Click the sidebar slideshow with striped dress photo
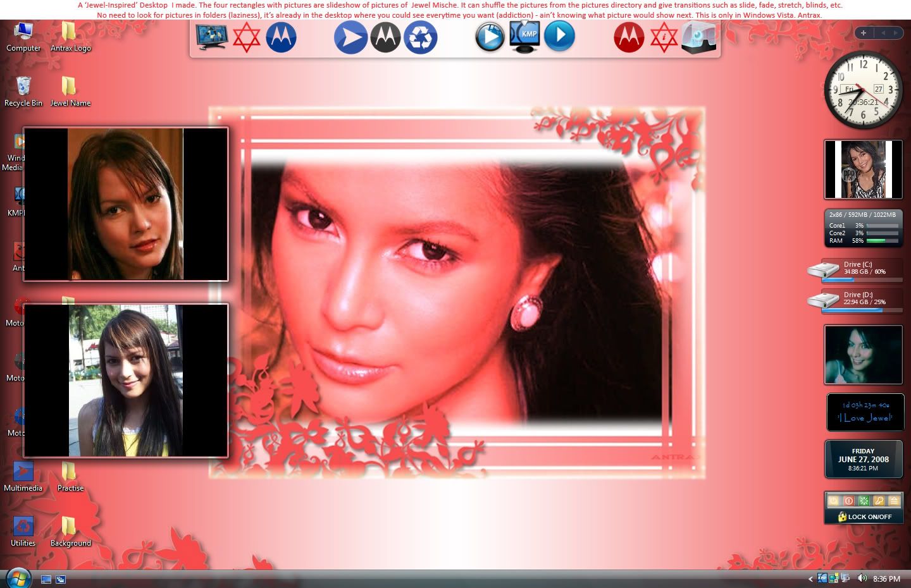This screenshot has height=588, width=911. pyautogui.click(x=863, y=169)
